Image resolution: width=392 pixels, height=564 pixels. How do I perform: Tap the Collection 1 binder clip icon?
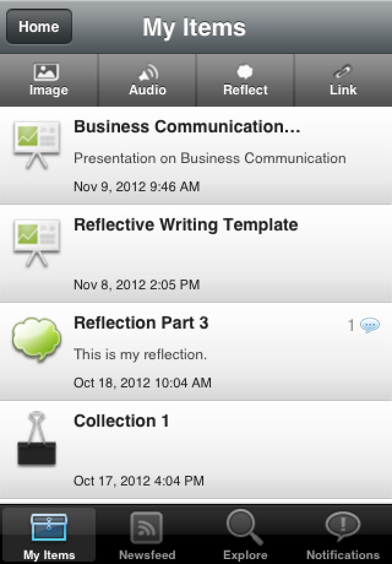click(x=37, y=439)
